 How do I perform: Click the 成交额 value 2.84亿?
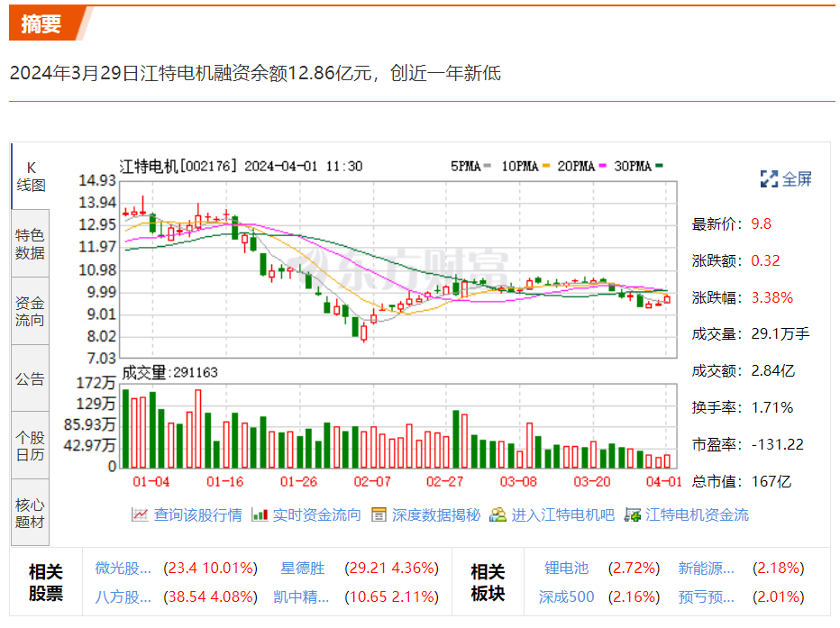[773, 371]
